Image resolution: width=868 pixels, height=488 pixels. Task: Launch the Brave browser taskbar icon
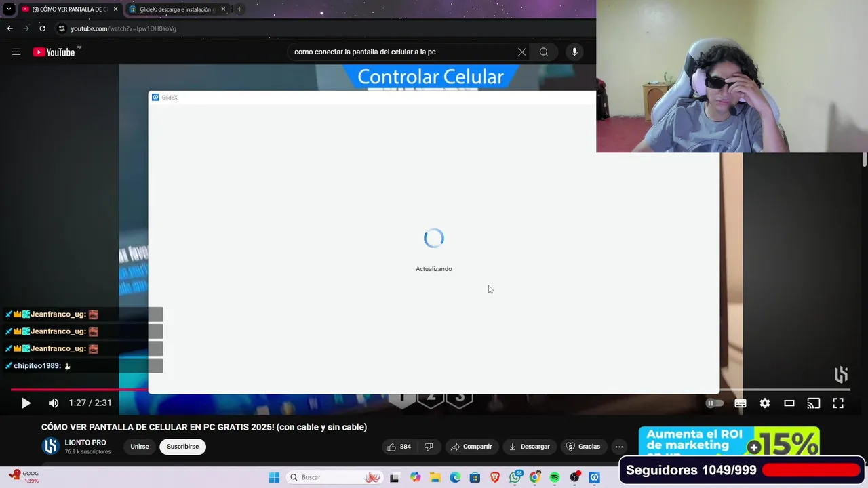point(495,477)
